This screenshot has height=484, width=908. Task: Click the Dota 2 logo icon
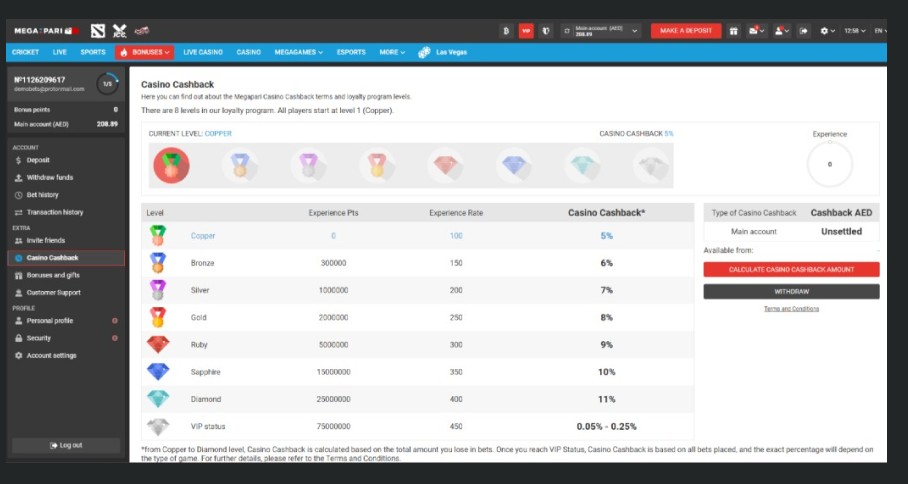click(97, 31)
